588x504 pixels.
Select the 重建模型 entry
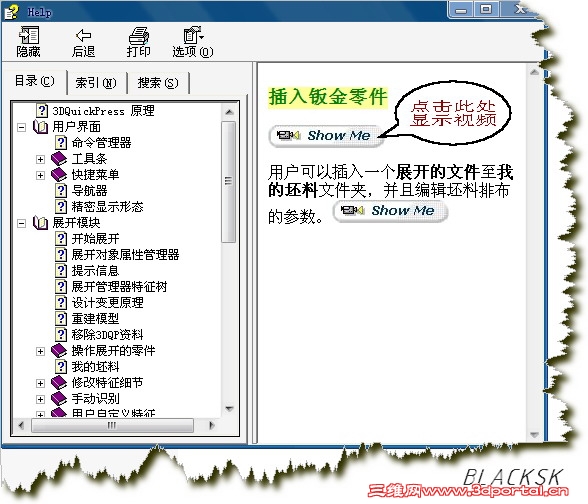pos(95,319)
